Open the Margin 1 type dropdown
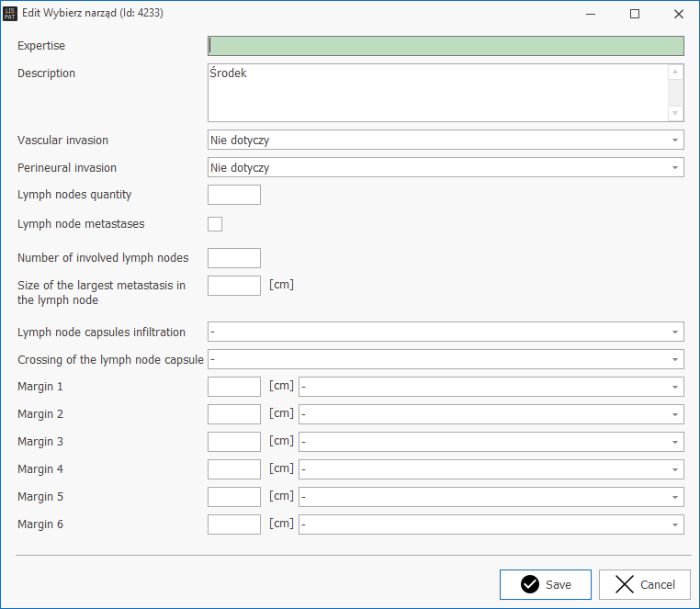 [x=491, y=387]
